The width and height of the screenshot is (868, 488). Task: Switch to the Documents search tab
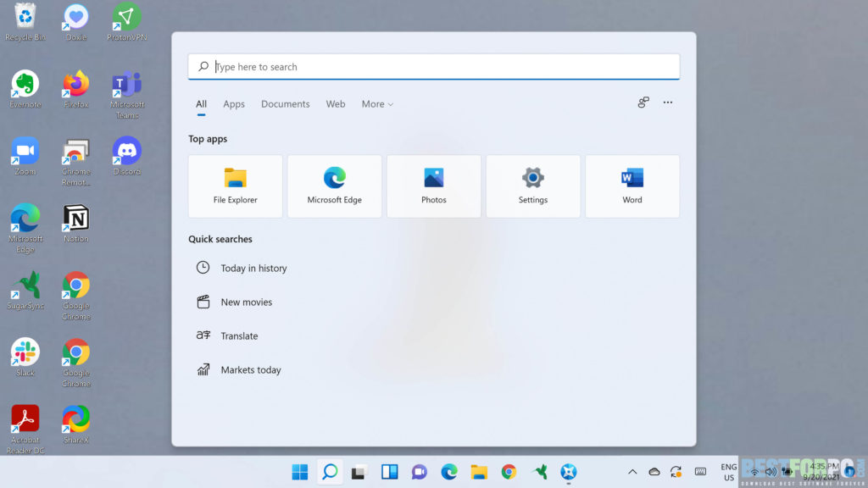click(285, 104)
